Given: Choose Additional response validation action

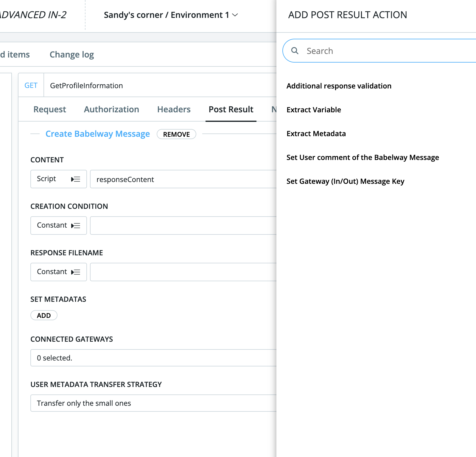Looking at the screenshot, I should coord(339,86).
